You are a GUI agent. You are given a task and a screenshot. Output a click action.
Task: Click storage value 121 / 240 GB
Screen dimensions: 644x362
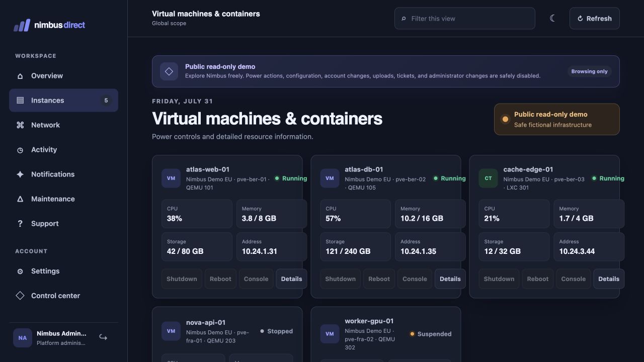pyautogui.click(x=348, y=251)
